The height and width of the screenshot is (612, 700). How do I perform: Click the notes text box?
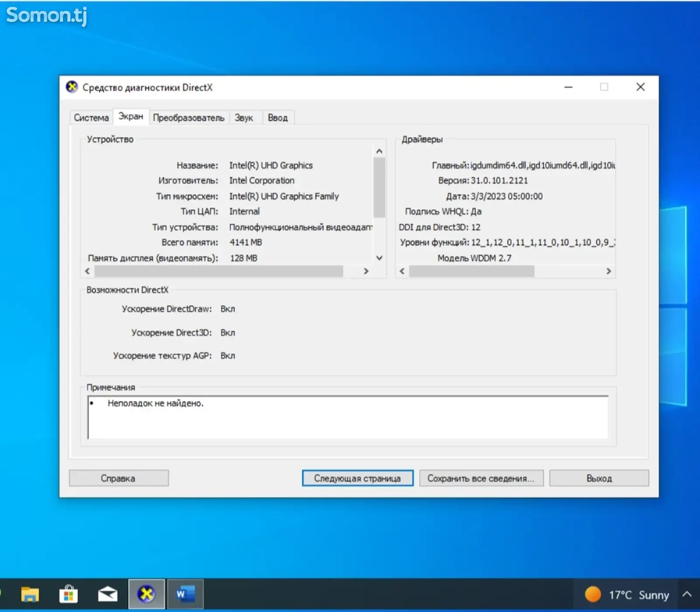click(x=348, y=417)
